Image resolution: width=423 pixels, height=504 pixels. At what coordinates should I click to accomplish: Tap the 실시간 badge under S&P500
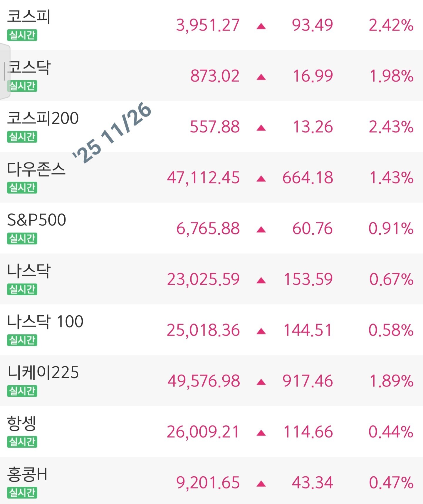(22, 239)
